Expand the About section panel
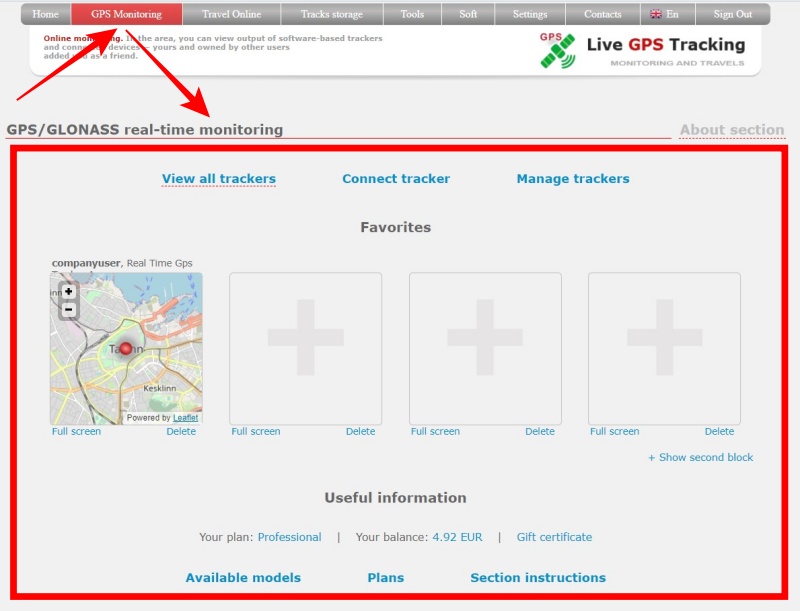The height and width of the screenshot is (611, 800). pyautogui.click(x=731, y=130)
